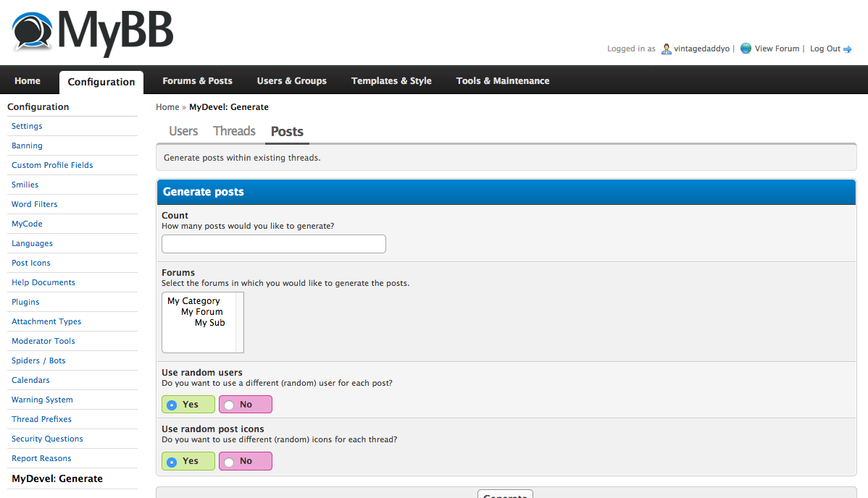This screenshot has width=868, height=498.
Task: Click the MyBB logo icon
Action: [33, 32]
